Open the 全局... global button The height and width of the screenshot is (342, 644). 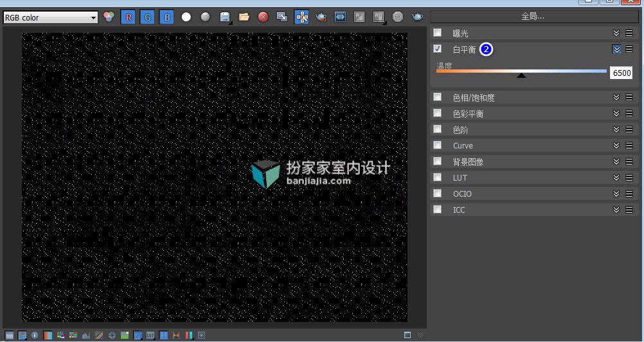pos(534,17)
